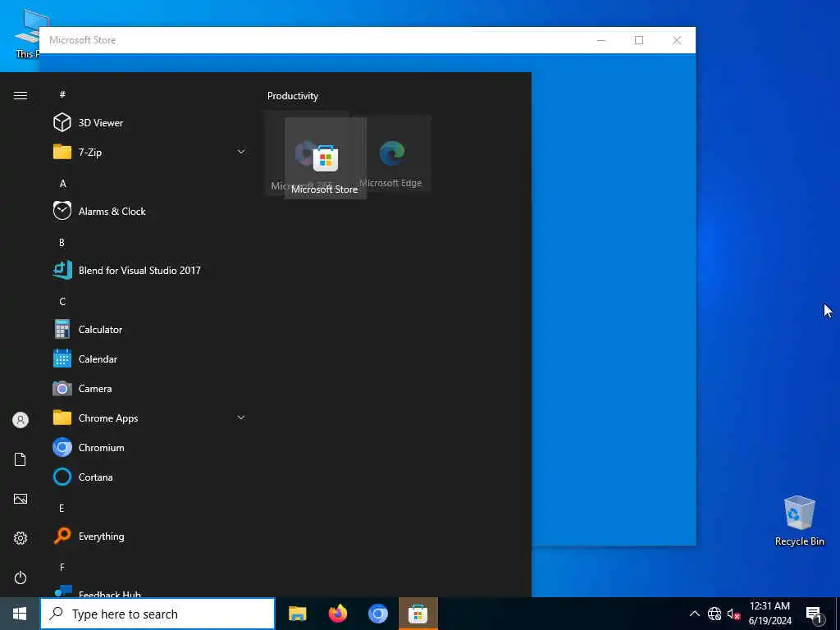Open Cortana from the app list
840x630 pixels.
(x=150, y=477)
